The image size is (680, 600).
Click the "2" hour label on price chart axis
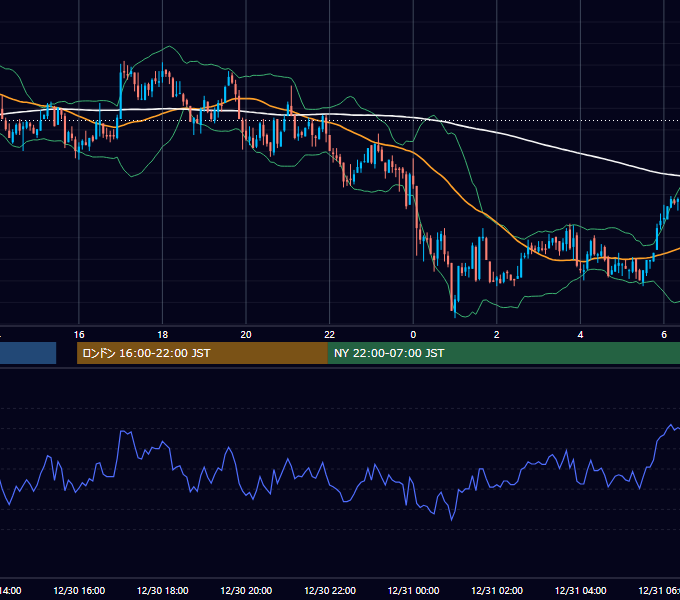[497, 334]
